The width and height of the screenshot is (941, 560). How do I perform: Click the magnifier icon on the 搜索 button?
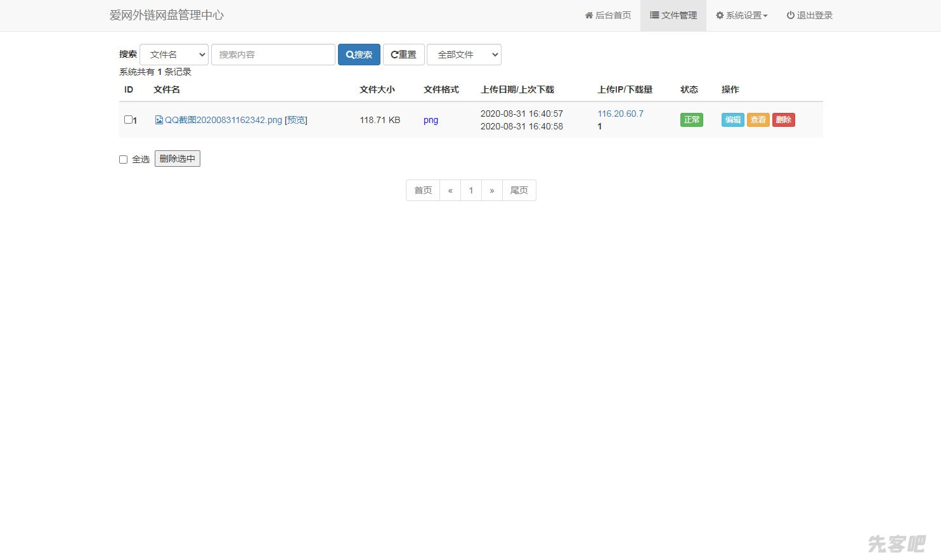point(349,55)
